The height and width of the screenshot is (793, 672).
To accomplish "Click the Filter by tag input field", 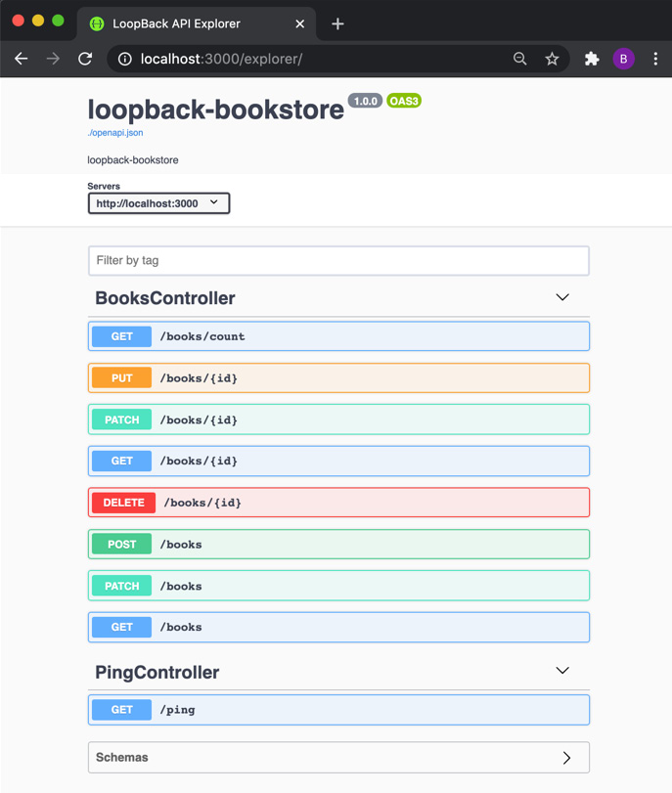I will pos(338,260).
